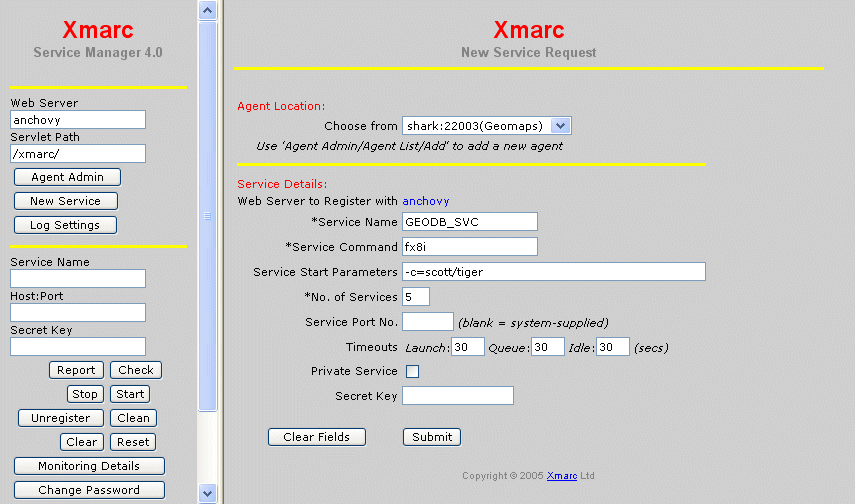
Task: Click the 'New Service Request' subtitle
Action: [x=528, y=52]
